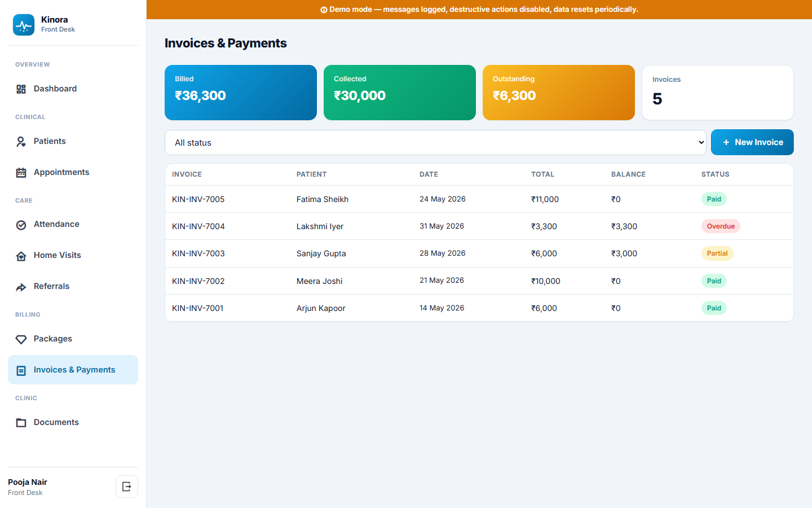The width and height of the screenshot is (812, 508).
Task: Click the Billed ₹36,300 card
Action: coord(241,93)
